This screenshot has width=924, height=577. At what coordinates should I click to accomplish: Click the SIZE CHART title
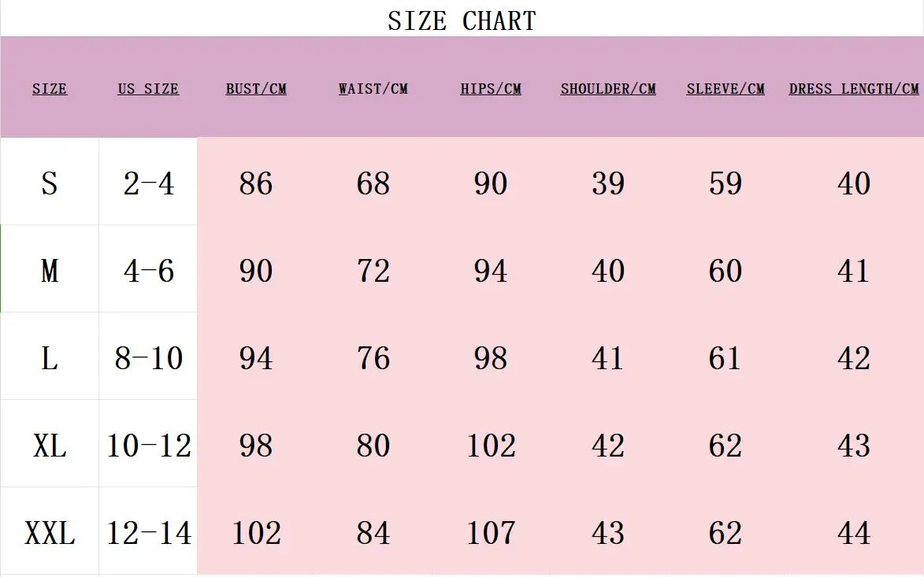pyautogui.click(x=462, y=21)
